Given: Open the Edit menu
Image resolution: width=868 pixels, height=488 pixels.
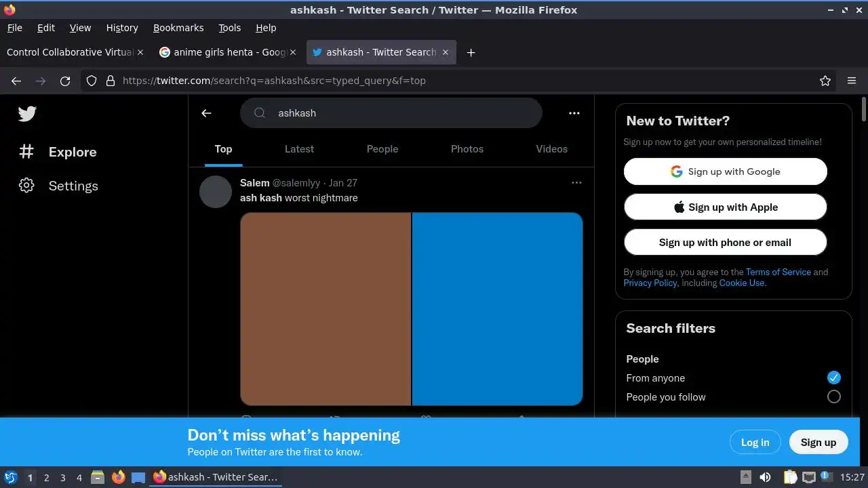Looking at the screenshot, I should (46, 28).
